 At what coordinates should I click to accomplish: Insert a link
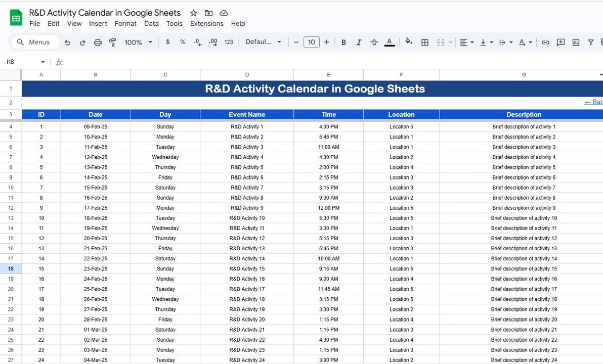coord(545,42)
